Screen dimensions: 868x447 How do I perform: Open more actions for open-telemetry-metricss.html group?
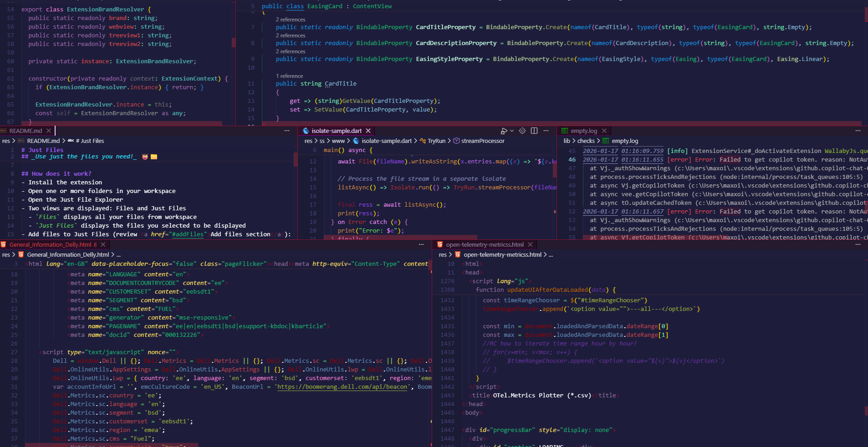tap(858, 245)
